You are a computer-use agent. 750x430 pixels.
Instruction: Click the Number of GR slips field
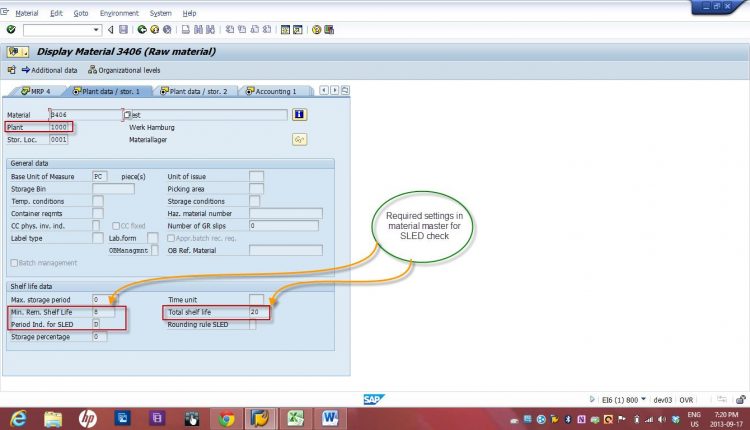click(284, 226)
